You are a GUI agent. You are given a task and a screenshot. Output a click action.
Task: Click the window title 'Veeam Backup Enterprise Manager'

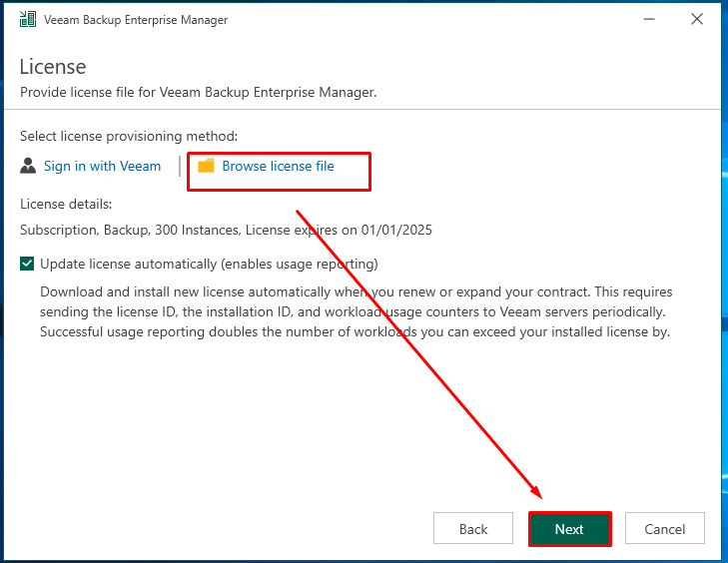tap(136, 20)
